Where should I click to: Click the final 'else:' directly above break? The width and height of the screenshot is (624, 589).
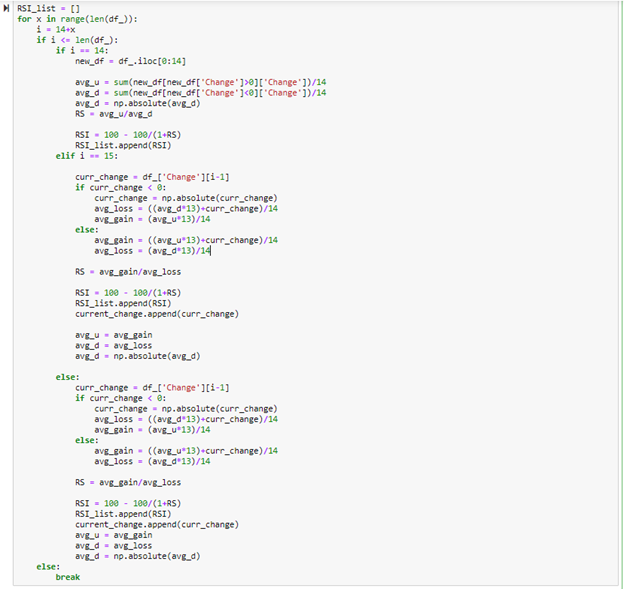tap(47, 566)
